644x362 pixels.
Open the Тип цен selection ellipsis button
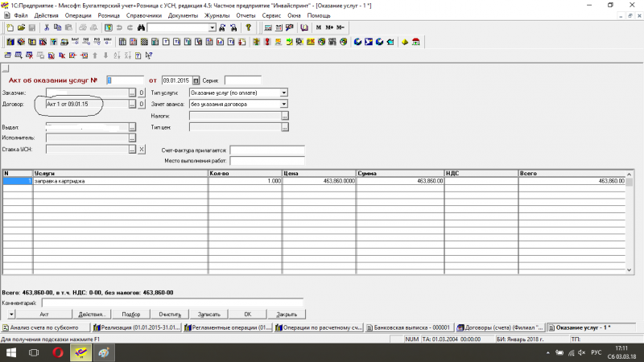[x=285, y=127]
